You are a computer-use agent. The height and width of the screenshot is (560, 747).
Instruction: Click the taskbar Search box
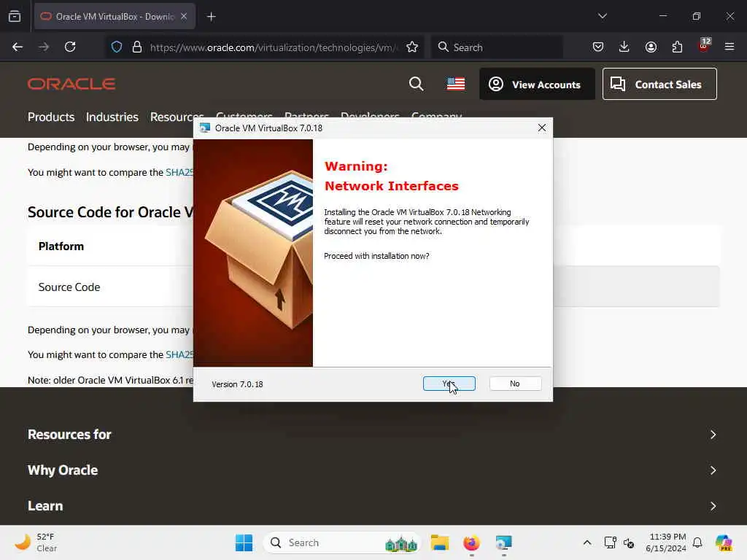[342, 542]
